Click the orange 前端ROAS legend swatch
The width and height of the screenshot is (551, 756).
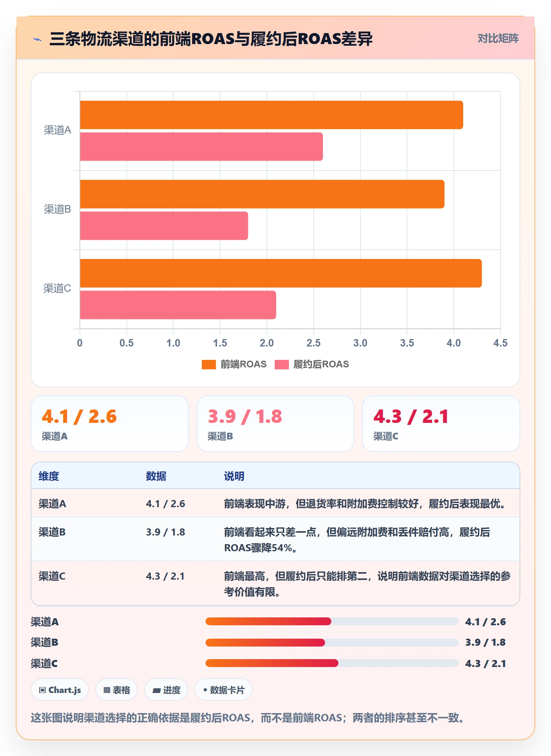pos(209,364)
